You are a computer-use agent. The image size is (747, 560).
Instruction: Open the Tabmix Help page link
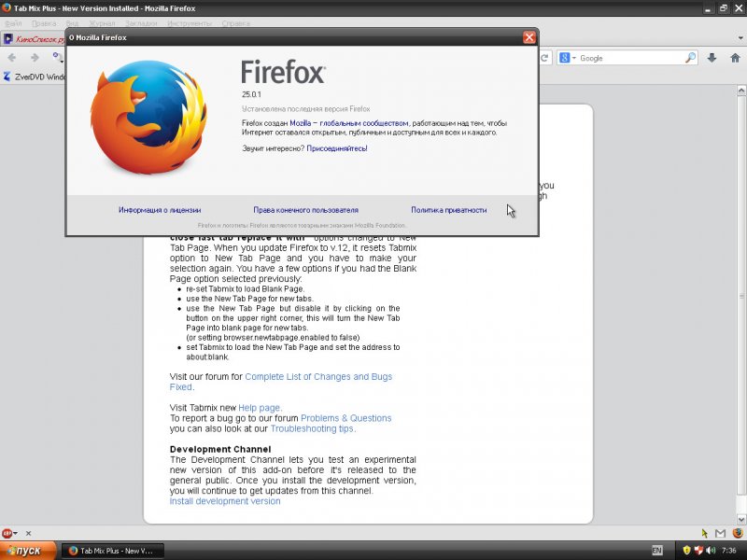tap(261, 408)
